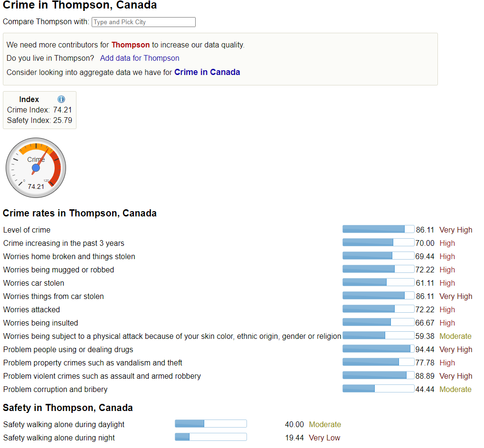Screen dimensions: 484x448
Task: Select 'Crime in Thompson, Canada' heading
Action: [x=80, y=5]
